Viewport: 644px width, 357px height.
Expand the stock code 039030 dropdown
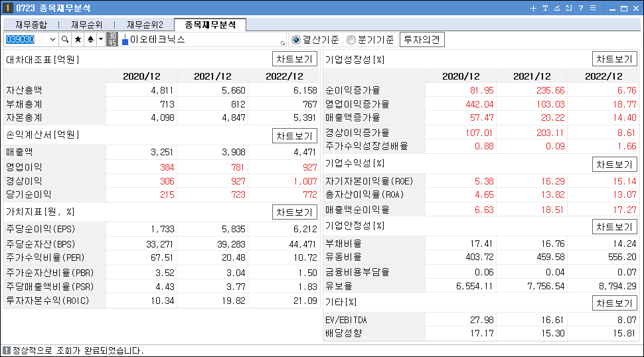pos(52,39)
